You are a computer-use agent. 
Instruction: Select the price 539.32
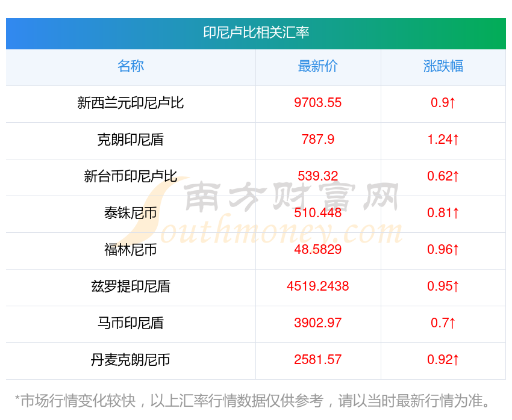[x=317, y=176]
